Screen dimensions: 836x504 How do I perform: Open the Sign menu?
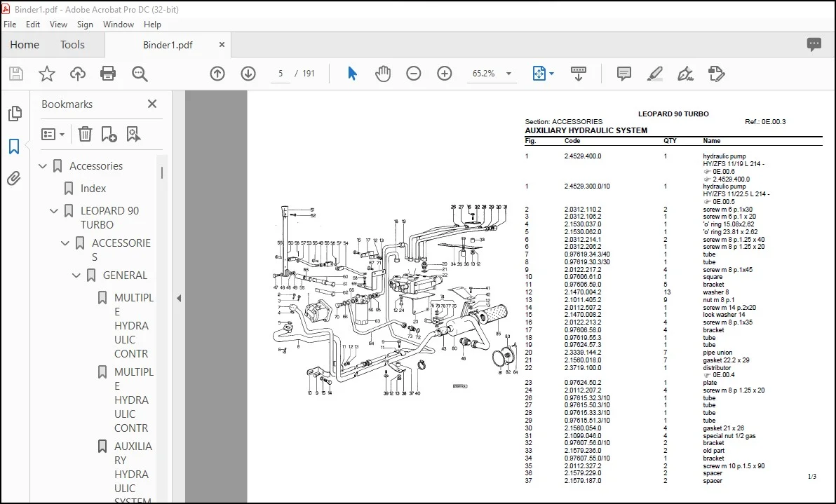tap(85, 25)
